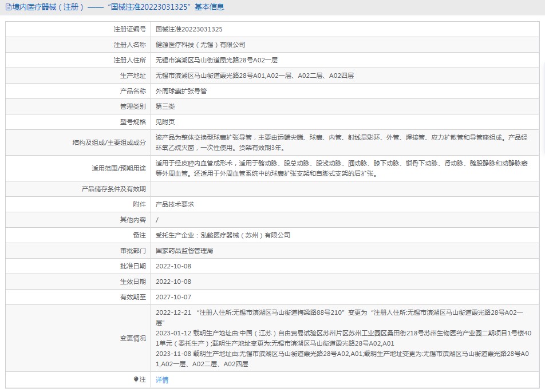Select the 有效期至 label
545x392 pixels.
[x=133, y=297]
